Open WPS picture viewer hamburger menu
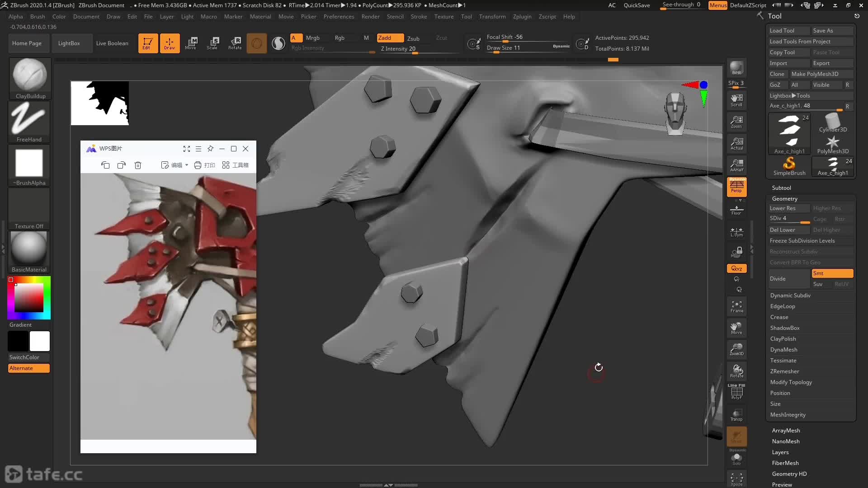Viewport: 868px width, 488px height. coord(198,149)
